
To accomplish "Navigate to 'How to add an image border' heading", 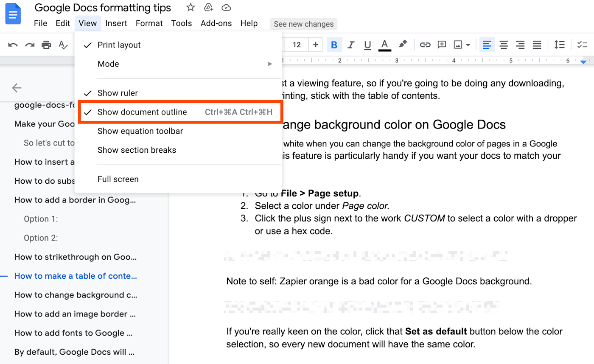I will 75,314.
